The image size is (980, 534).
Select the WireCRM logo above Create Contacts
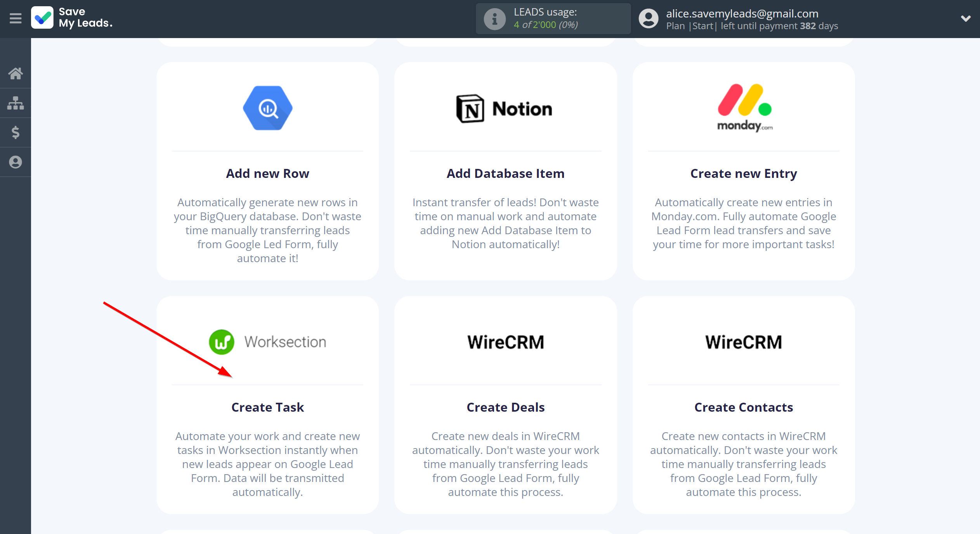pyautogui.click(x=744, y=342)
